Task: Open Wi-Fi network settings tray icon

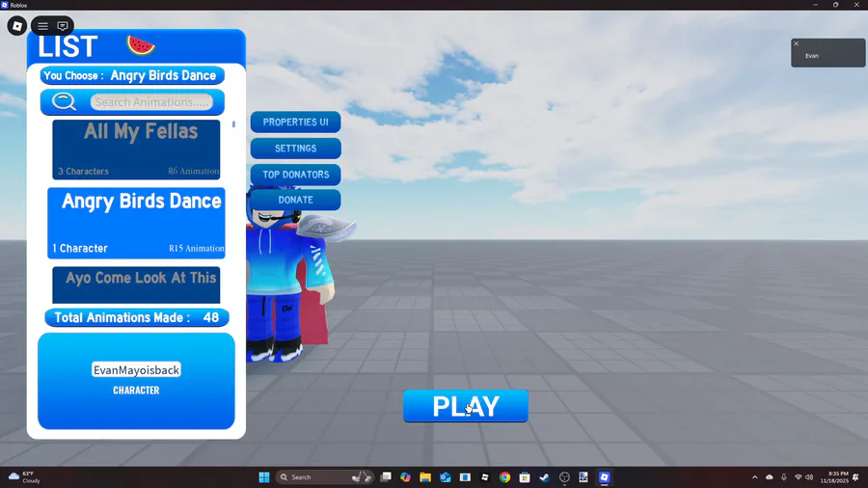Action: pyautogui.click(x=798, y=477)
